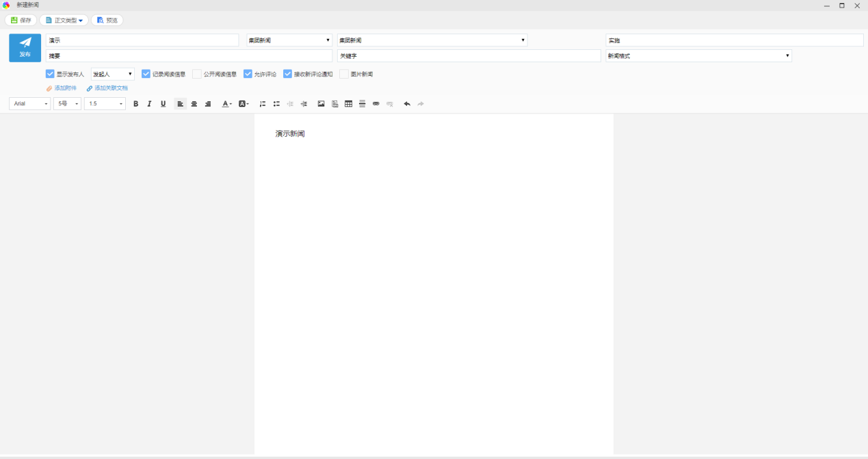Uncheck 显示发布人 checkbox
The width and height of the screenshot is (868, 459).
(x=50, y=74)
